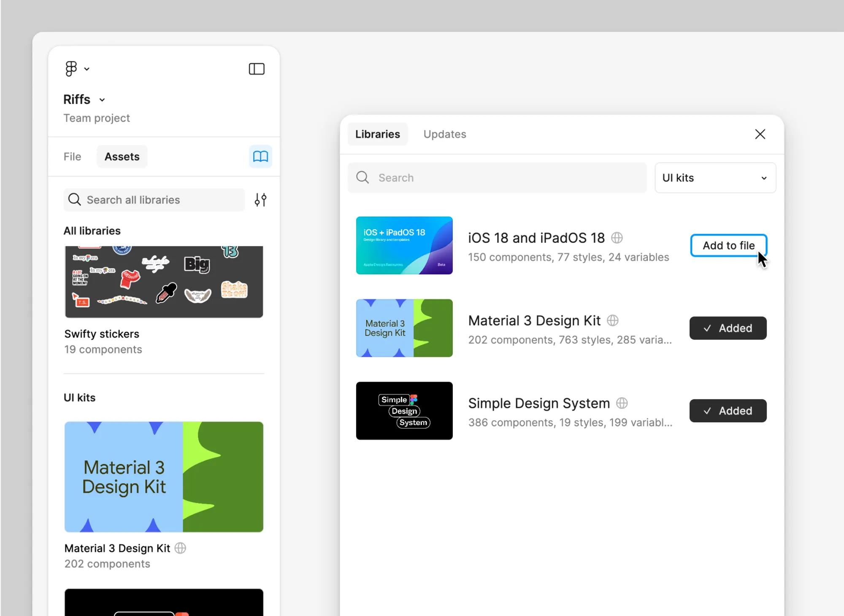Viewport: 844px width, 616px height.
Task: Toggle the sidebar panel layout icon
Action: 257,69
